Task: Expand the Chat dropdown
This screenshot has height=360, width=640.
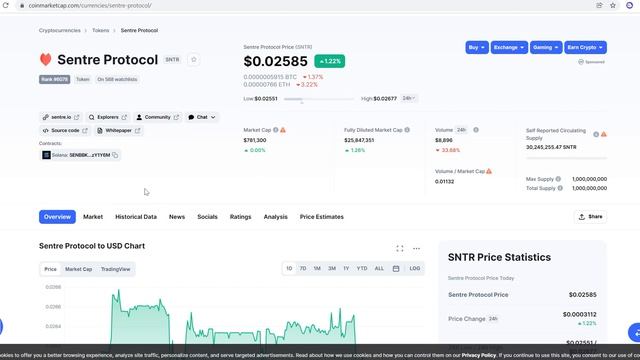Action: click(x=202, y=117)
